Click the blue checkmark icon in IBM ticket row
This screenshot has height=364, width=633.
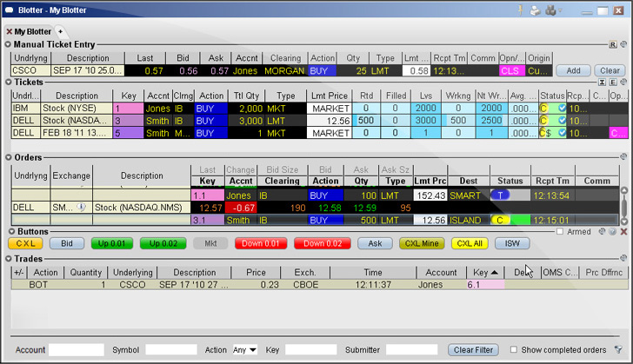[x=562, y=108]
